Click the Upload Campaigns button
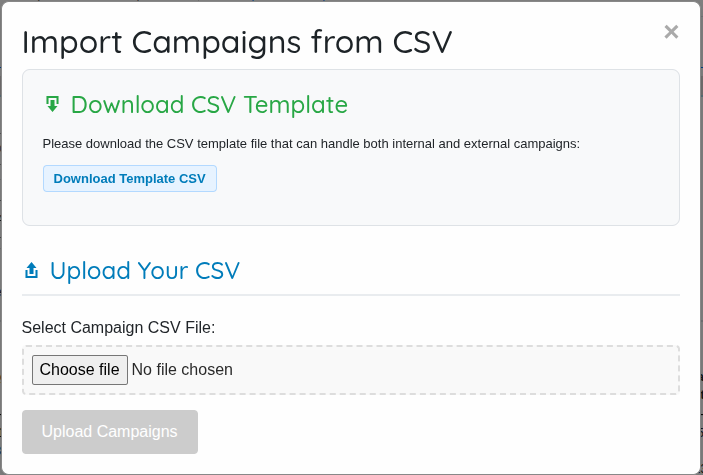This screenshot has height=475, width=703. pyautogui.click(x=110, y=432)
